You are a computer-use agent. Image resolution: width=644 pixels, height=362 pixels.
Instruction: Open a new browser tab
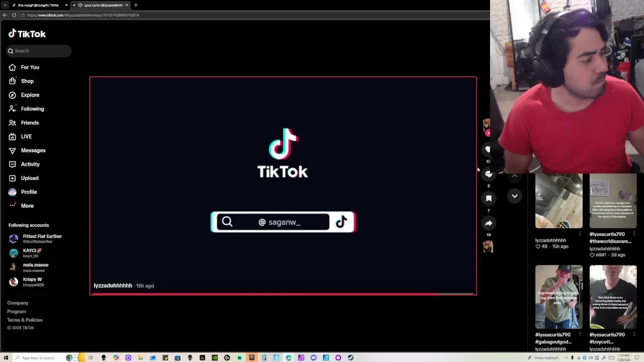136,5
